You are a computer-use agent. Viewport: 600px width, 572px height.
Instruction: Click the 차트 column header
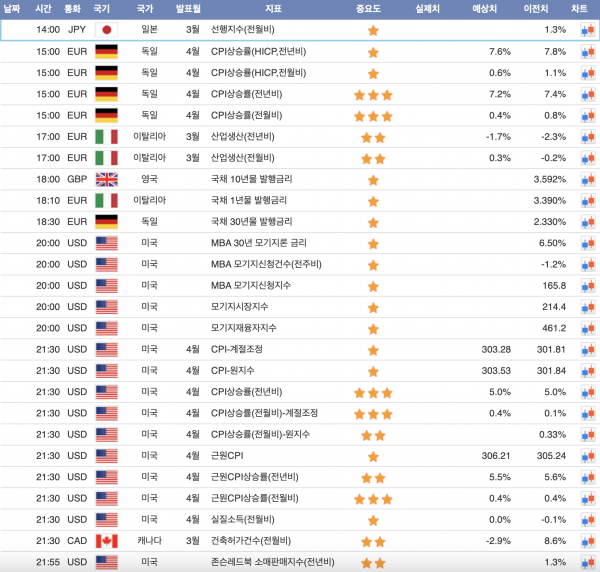(579, 8)
